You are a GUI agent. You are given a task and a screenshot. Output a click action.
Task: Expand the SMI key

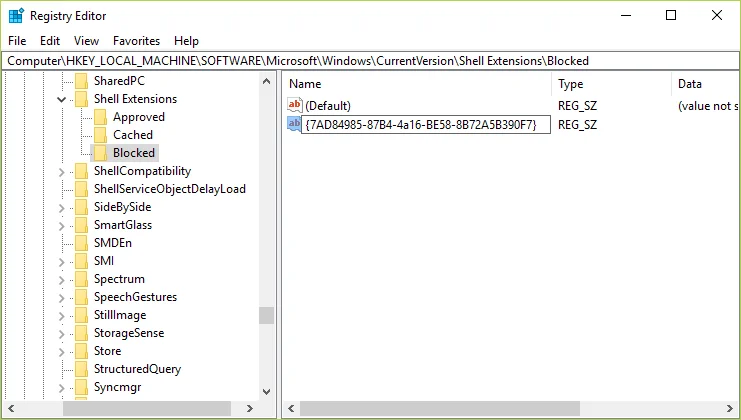pos(61,262)
